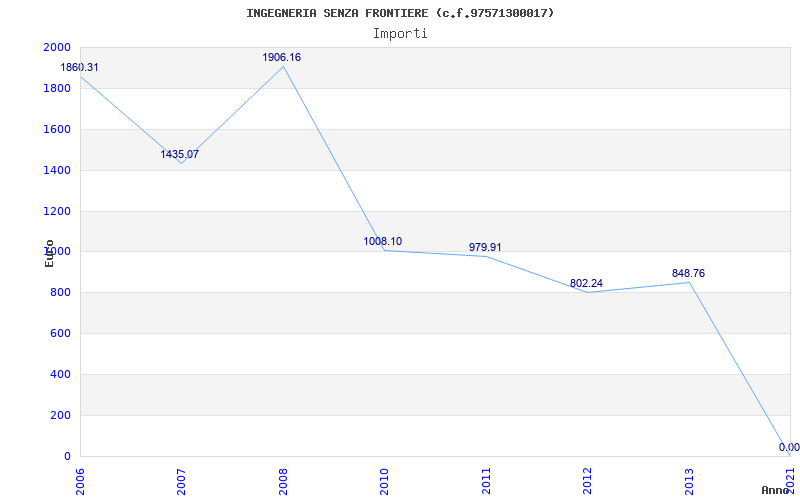
Task: Click y-axis tick label 400
Action: pyautogui.click(x=61, y=374)
